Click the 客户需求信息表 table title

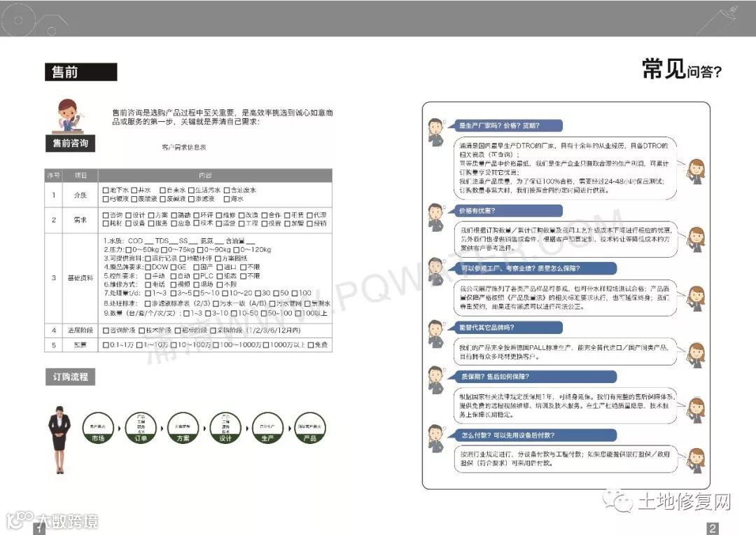coord(183,147)
